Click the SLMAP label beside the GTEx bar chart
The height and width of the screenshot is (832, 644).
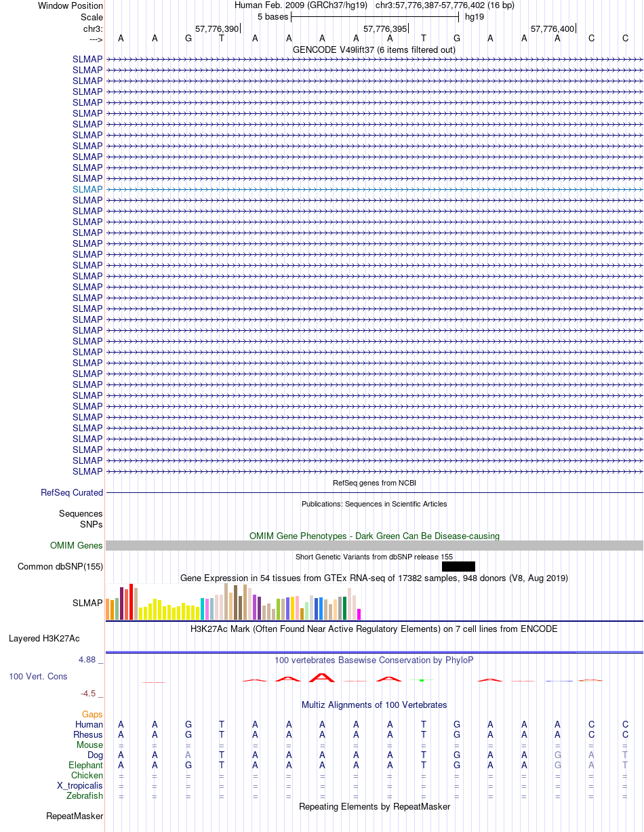[87, 603]
